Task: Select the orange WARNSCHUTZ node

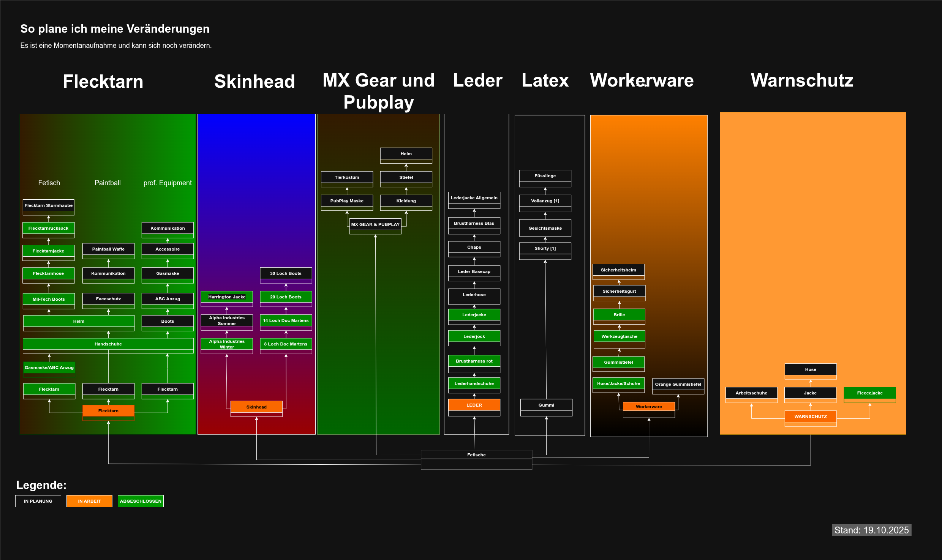Action: pos(810,416)
